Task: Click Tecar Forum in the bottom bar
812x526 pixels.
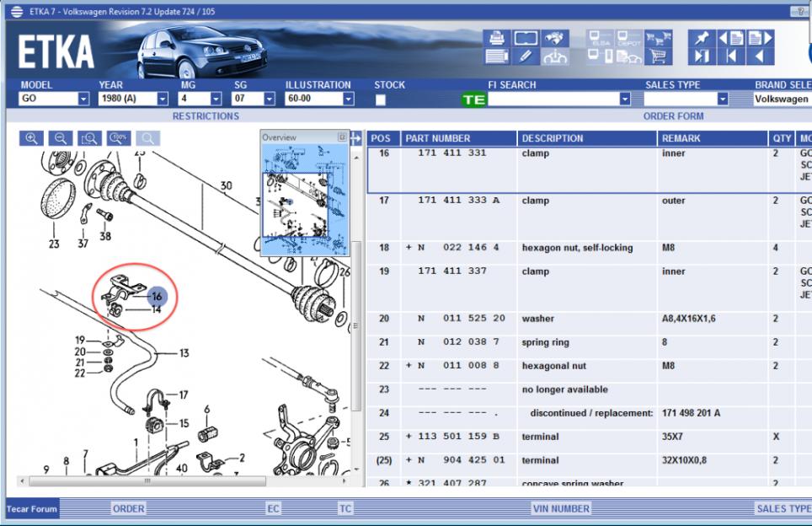Action: 32,509
